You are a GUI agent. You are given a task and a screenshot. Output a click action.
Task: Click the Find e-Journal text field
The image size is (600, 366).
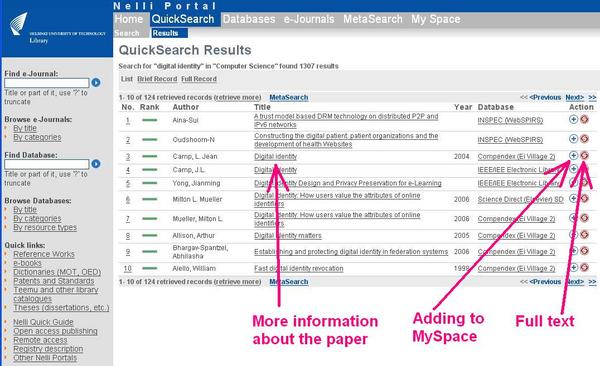point(47,83)
